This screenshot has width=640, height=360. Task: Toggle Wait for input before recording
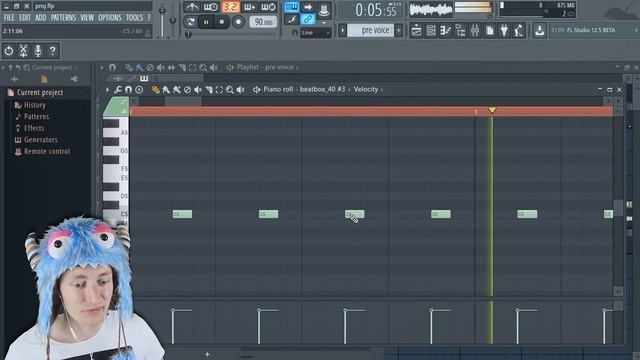210,7
